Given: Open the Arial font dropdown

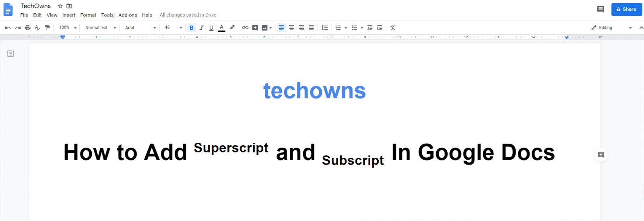Looking at the screenshot, I should click(140, 28).
